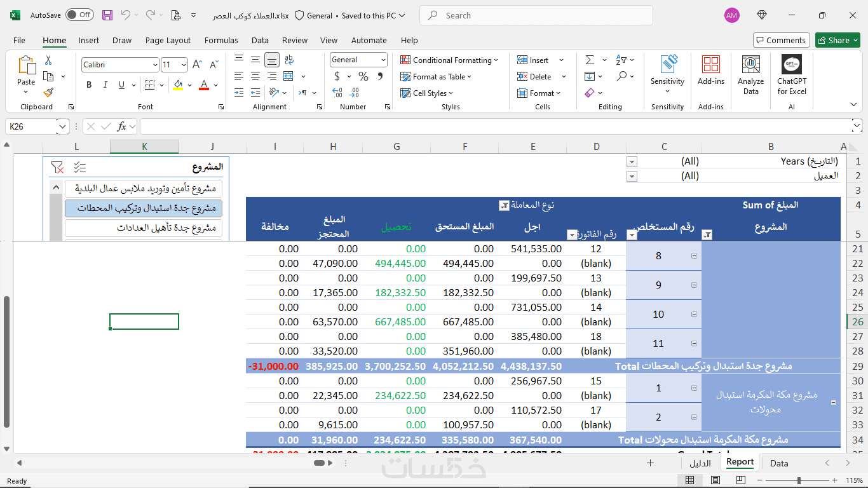Apply the red Font Color
Screen dimensions: 868x488
click(x=204, y=85)
